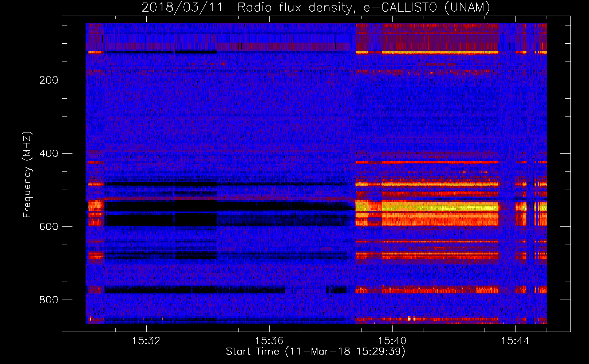Click the 15:40 time tick label

coord(392,341)
